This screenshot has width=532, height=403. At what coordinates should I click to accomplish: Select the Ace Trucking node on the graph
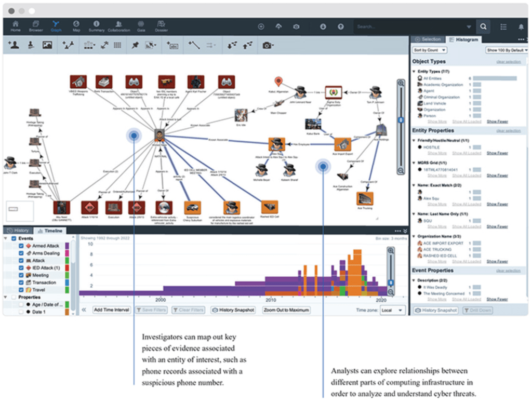365,199
